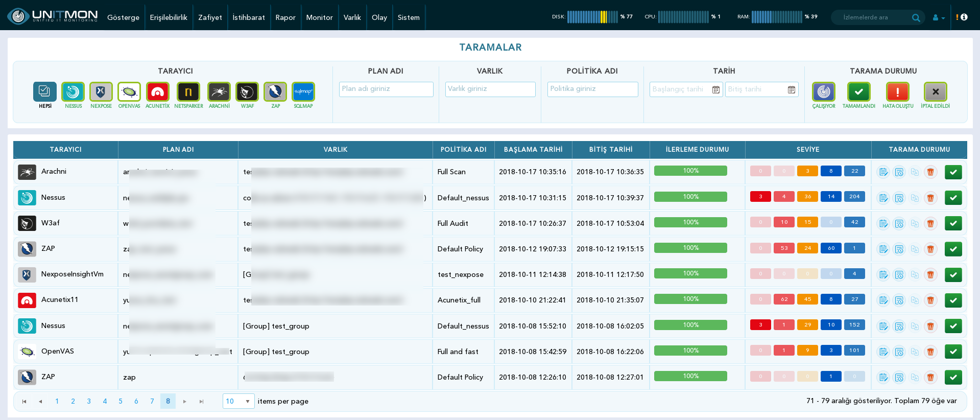Image resolution: width=980 pixels, height=420 pixels.
Task: Filter by OpenVAS scanner icon
Action: pos(129,92)
